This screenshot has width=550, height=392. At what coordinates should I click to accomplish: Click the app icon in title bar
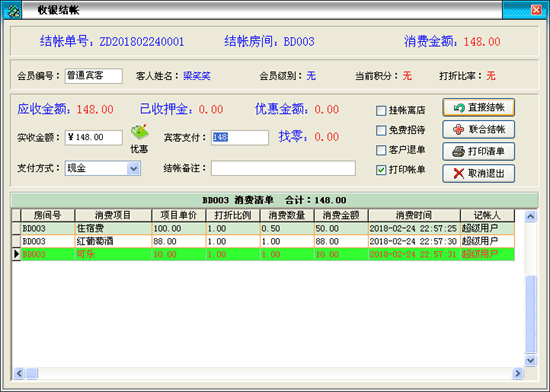pyautogui.click(x=13, y=11)
